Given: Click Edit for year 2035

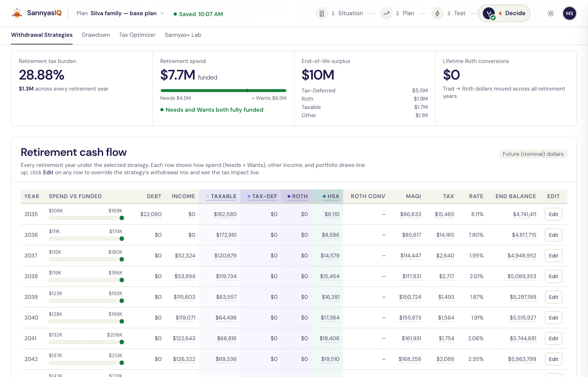Looking at the screenshot, I should (553, 214).
